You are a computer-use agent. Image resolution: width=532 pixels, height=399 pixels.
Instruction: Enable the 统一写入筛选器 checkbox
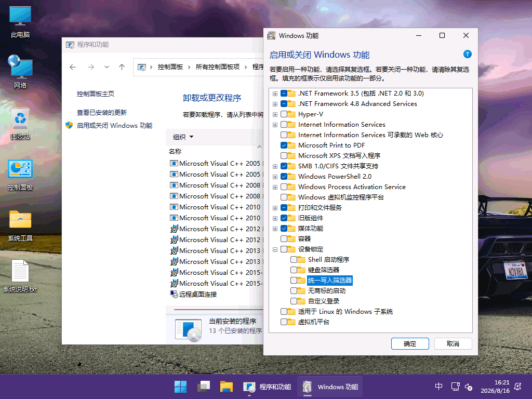294,280
